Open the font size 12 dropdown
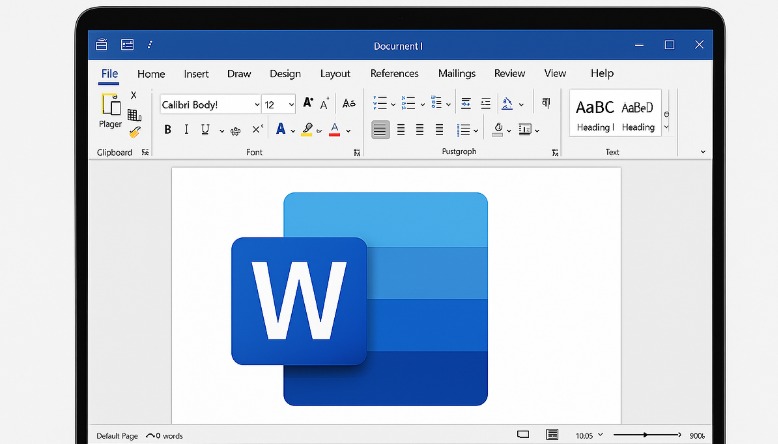This screenshot has height=444, width=778. click(291, 105)
